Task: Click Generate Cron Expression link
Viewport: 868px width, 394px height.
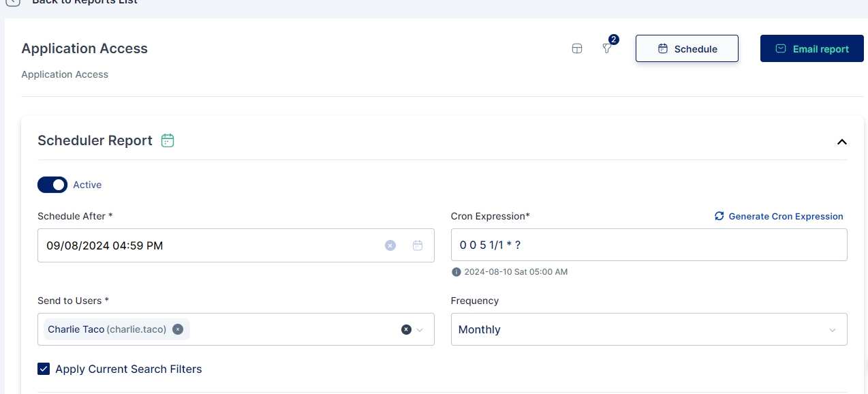Action: point(779,216)
